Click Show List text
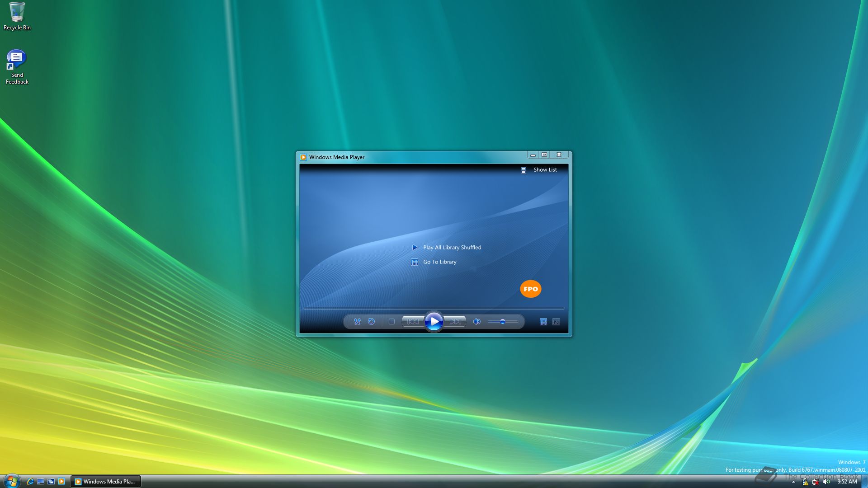The height and width of the screenshot is (488, 868). [x=545, y=170]
